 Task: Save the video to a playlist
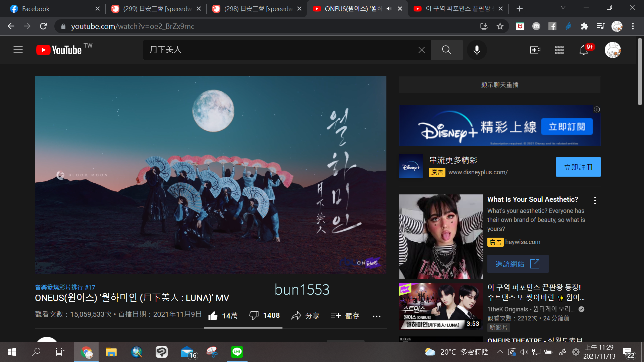[x=345, y=316]
